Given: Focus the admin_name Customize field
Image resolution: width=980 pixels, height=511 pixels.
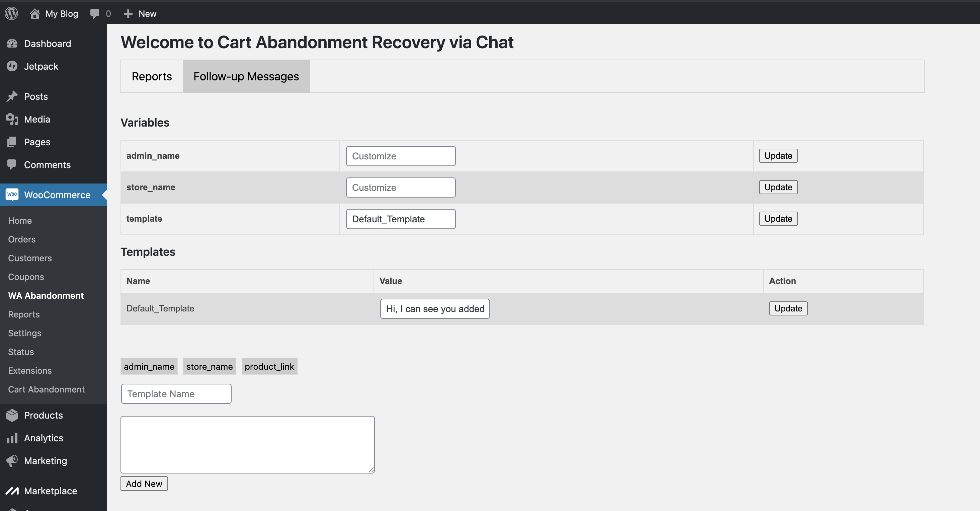Looking at the screenshot, I should [401, 156].
